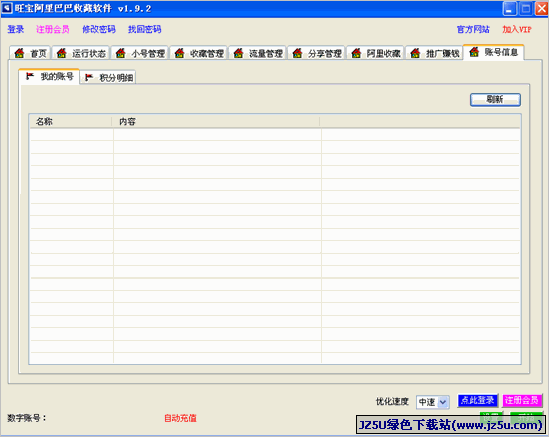
Task: Click the magenta 注册会员 button at bottom
Action: pos(522,400)
